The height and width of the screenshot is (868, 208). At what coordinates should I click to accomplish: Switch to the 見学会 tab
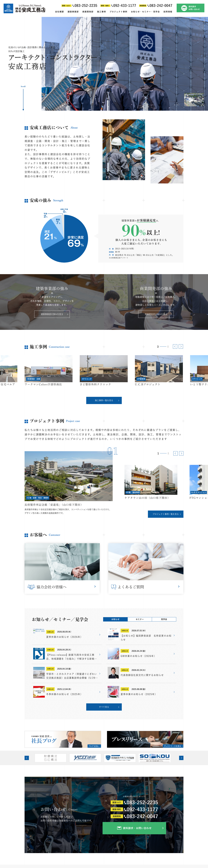coord(164,619)
